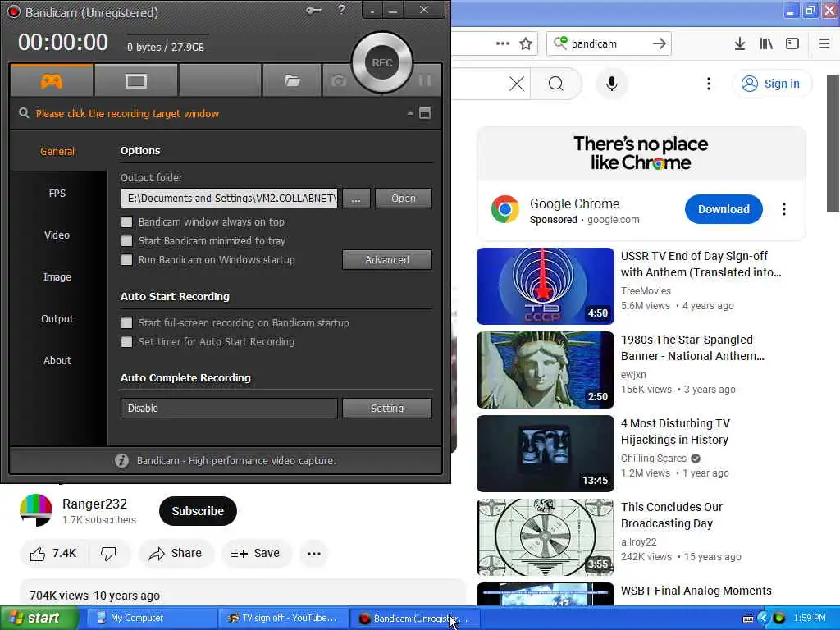
Task: Click the Advanced options button
Action: coord(387,260)
